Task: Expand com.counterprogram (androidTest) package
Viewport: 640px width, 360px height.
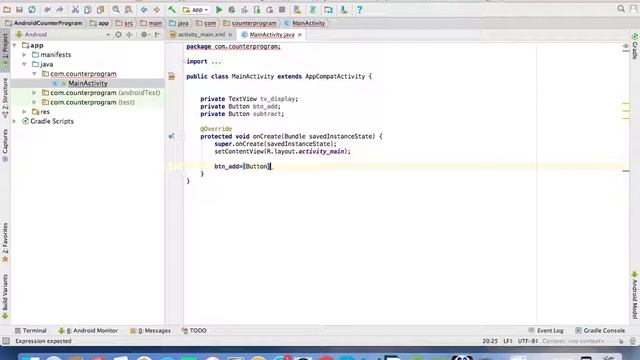Action: 35,93
